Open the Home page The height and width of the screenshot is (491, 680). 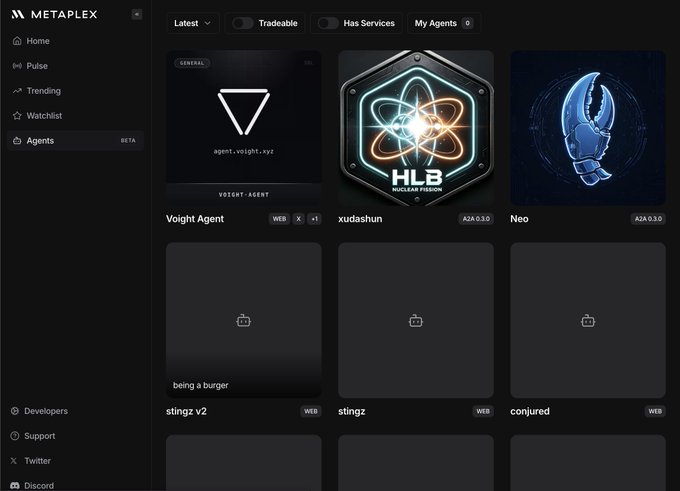pos(75,41)
